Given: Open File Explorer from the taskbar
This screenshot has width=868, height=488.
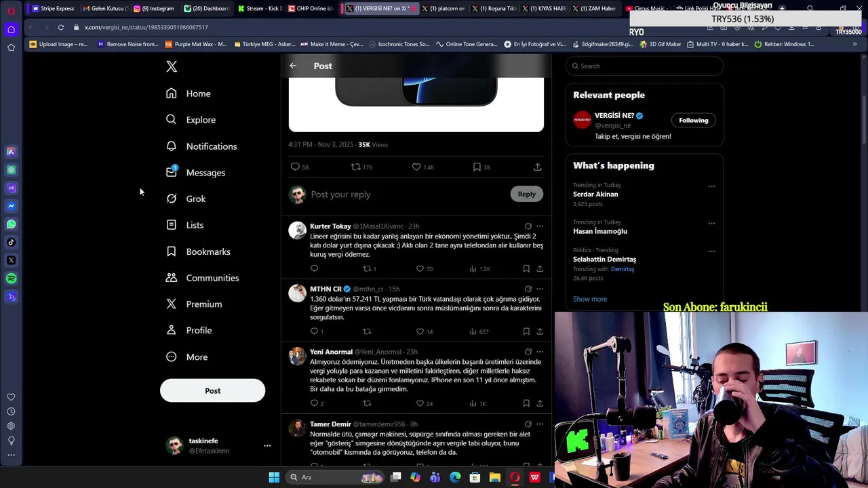Looking at the screenshot, I should [x=495, y=477].
